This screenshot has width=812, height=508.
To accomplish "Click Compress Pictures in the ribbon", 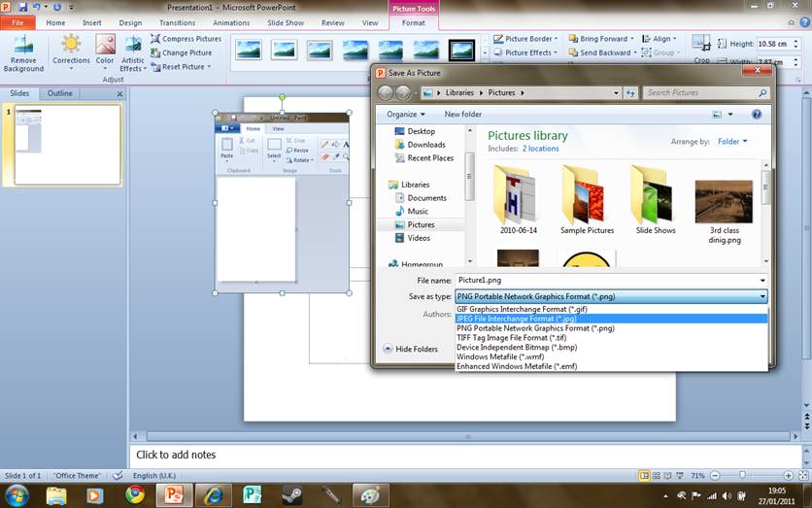I will tap(186, 39).
